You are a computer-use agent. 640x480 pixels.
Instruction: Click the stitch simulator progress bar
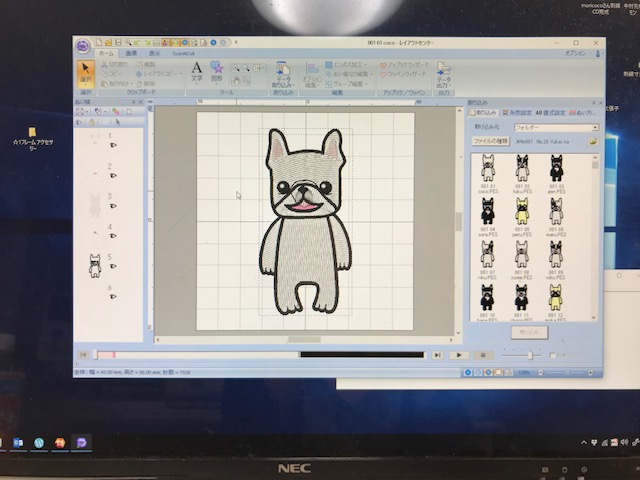tap(260, 355)
